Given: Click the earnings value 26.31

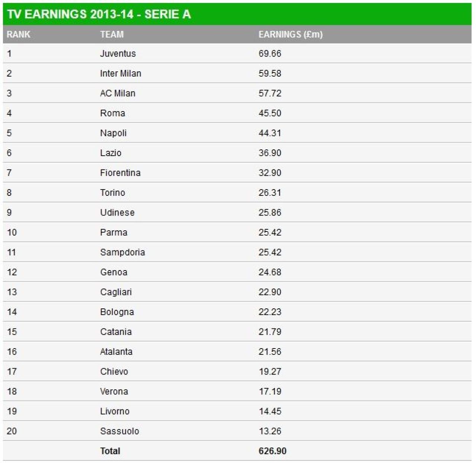Looking at the screenshot, I should point(270,192).
